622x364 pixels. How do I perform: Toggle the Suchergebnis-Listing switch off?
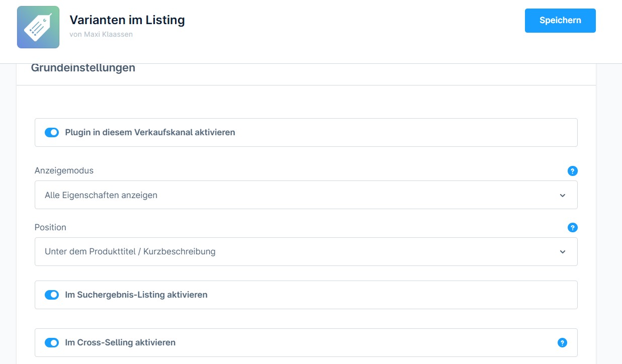coord(52,295)
